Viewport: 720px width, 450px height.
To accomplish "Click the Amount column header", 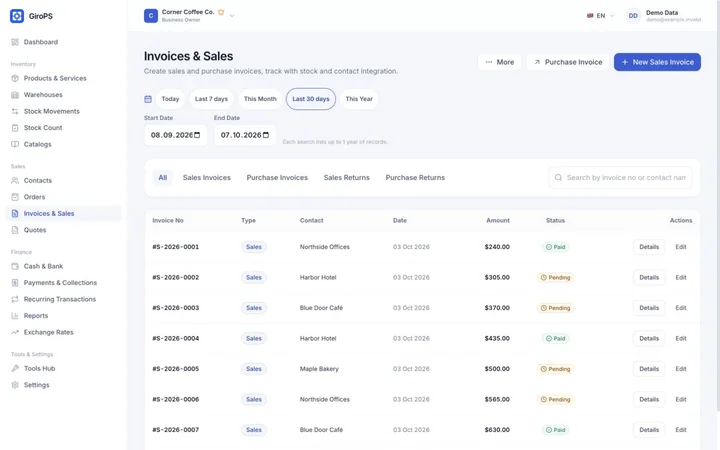I will [498, 220].
